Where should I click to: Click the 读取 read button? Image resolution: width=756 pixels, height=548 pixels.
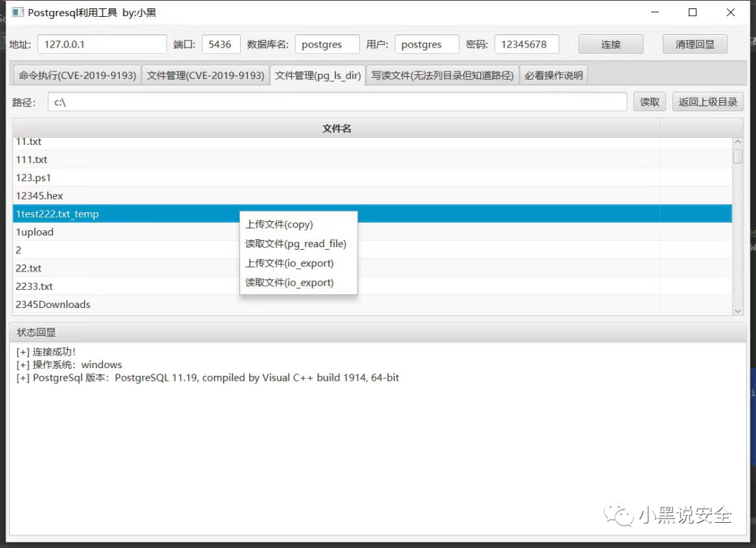coord(650,101)
